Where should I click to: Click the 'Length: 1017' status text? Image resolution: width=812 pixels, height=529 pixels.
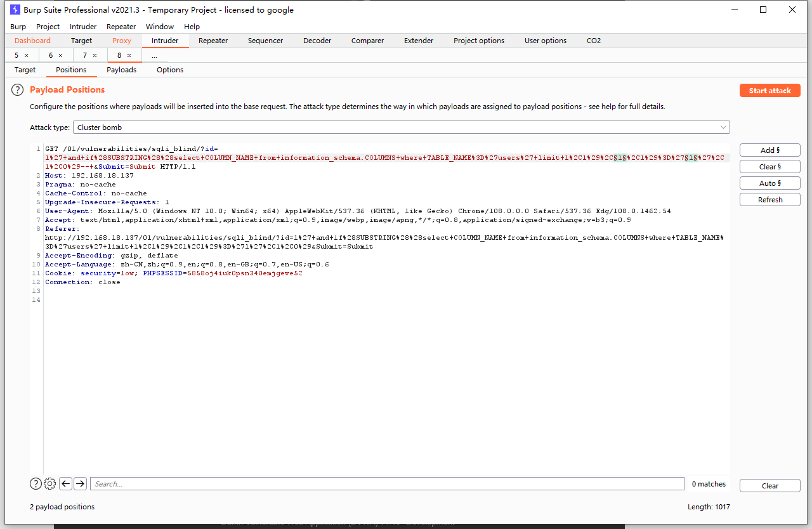pyautogui.click(x=709, y=507)
